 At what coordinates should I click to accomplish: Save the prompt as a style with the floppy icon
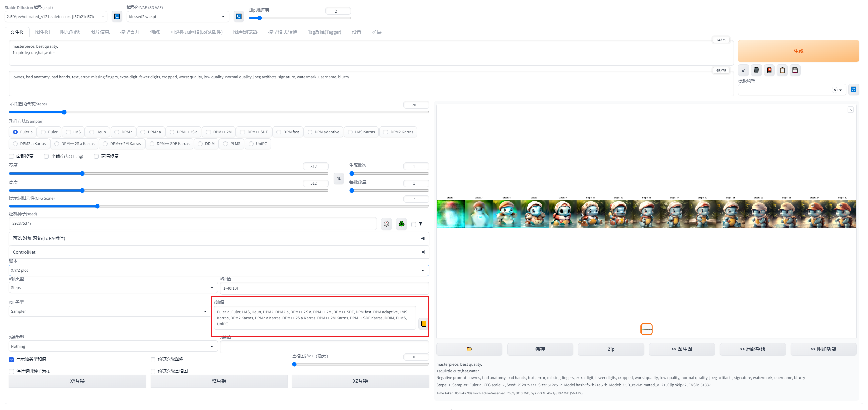[795, 70]
